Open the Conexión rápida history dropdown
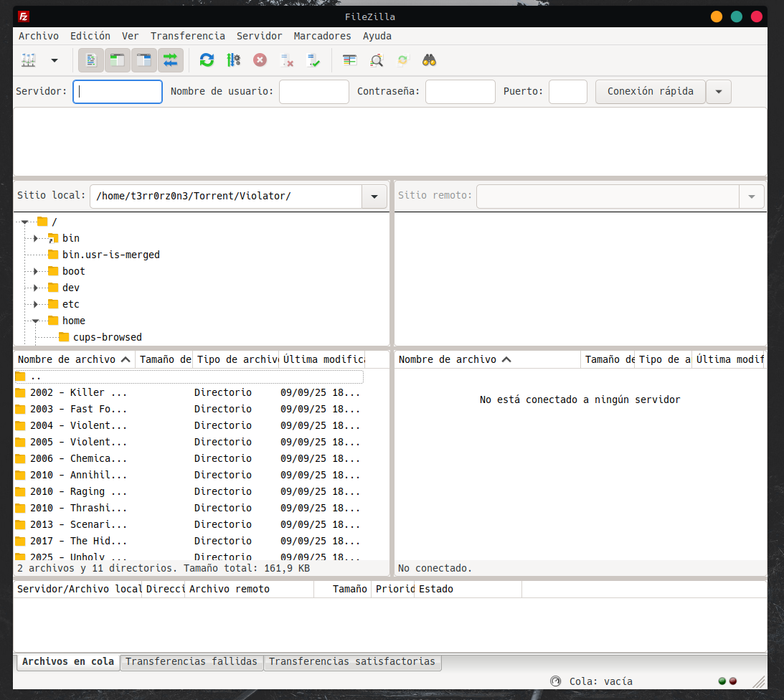The width and height of the screenshot is (784, 700). click(x=719, y=92)
